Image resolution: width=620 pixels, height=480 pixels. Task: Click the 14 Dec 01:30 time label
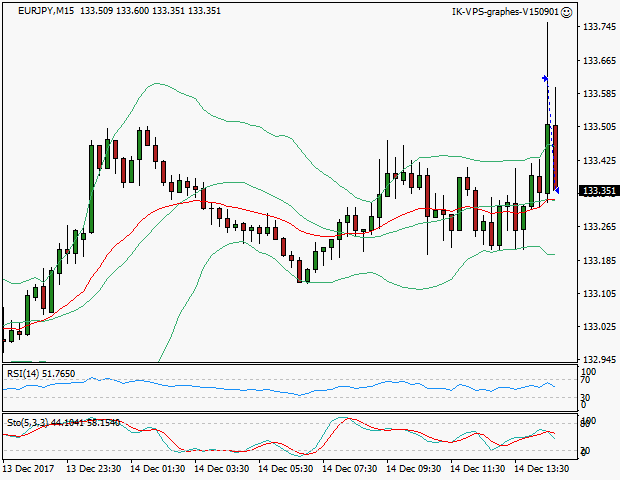coord(161,469)
